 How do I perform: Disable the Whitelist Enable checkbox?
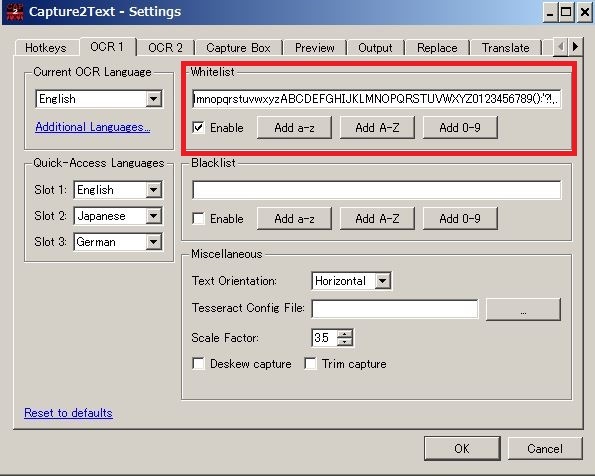[x=198, y=128]
